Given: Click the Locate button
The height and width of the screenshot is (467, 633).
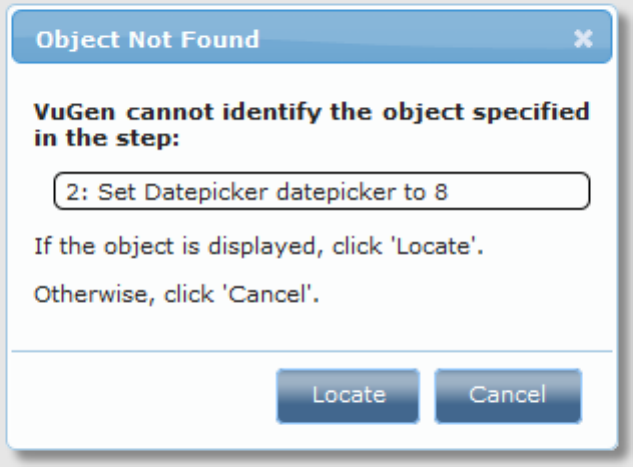Looking at the screenshot, I should pos(349,394).
